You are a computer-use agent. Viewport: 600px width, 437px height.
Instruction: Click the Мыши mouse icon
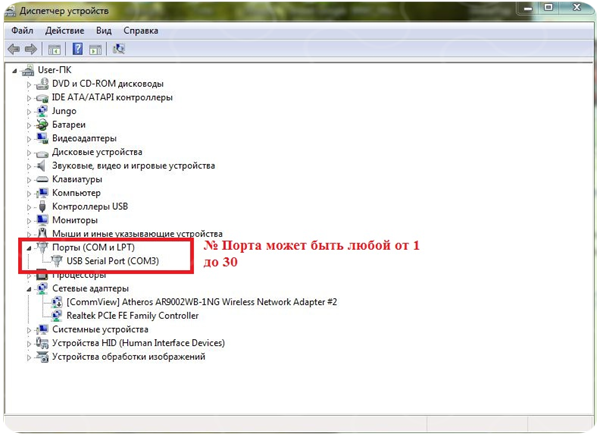(42, 233)
